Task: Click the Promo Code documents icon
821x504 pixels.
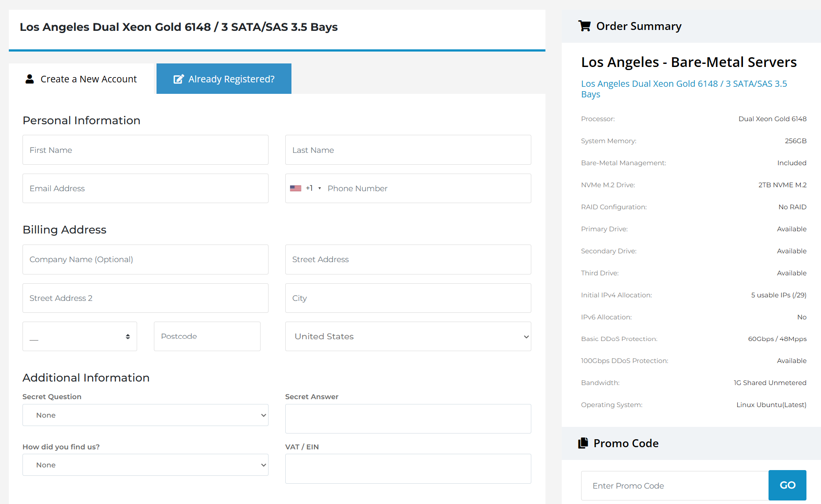Action: tap(583, 443)
